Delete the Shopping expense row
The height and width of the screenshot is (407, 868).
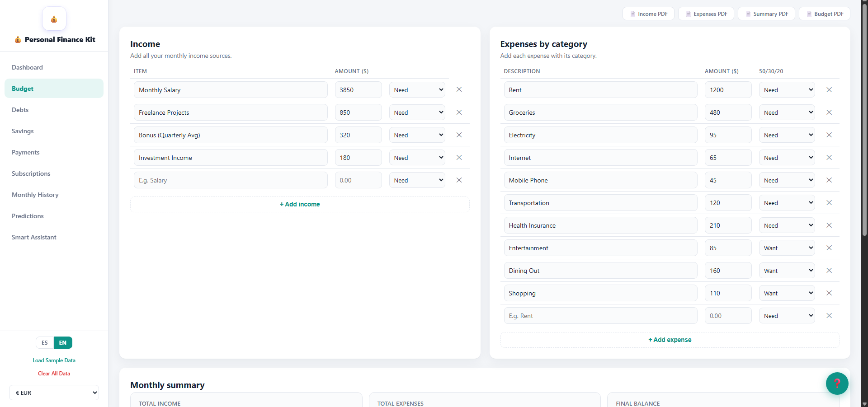pos(829,293)
